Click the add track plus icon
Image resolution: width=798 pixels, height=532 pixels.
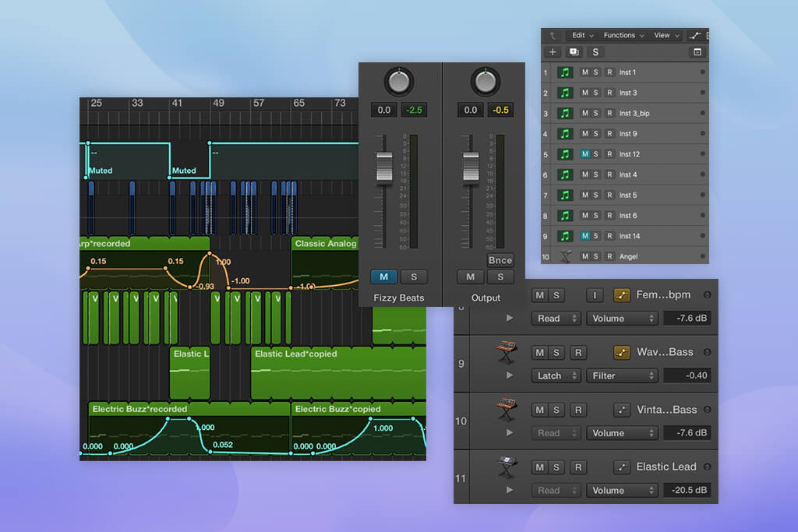pos(553,52)
